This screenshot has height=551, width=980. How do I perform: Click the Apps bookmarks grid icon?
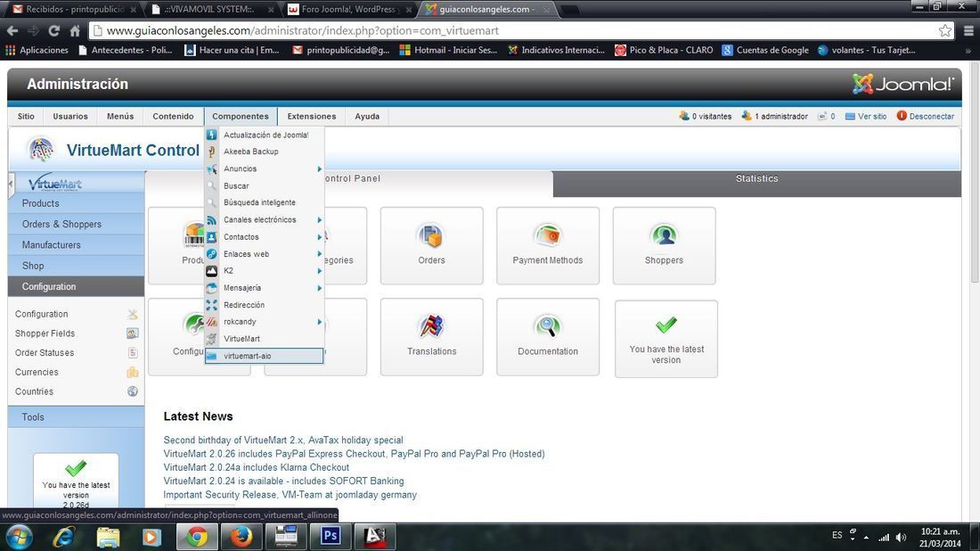point(11,50)
